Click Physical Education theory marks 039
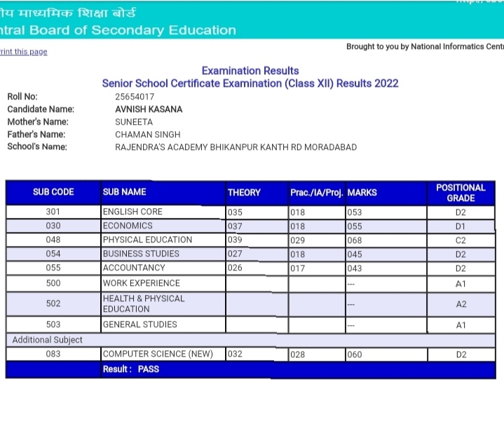 click(x=257, y=240)
